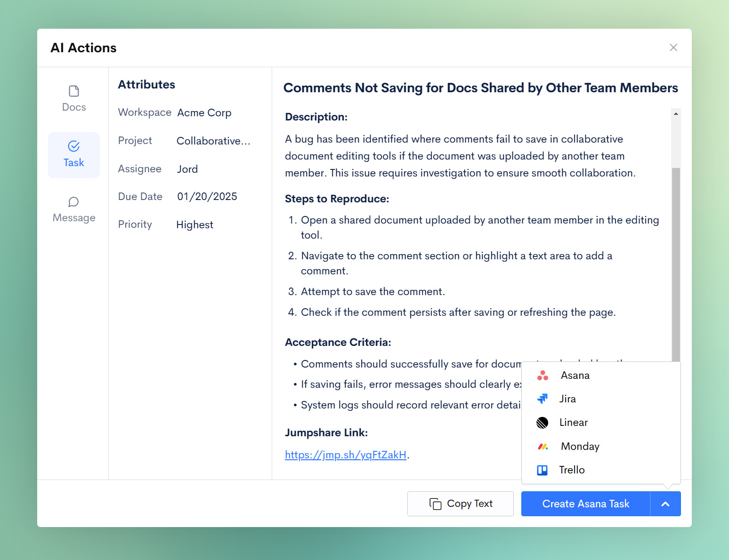Collapse the task app chevron dropdown
The width and height of the screenshot is (729, 560).
click(665, 504)
